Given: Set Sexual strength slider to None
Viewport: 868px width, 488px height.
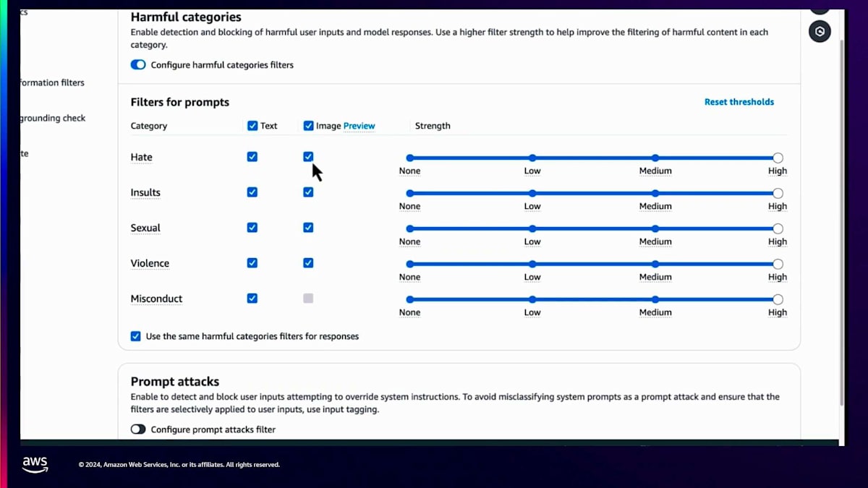Looking at the screenshot, I should pos(410,228).
